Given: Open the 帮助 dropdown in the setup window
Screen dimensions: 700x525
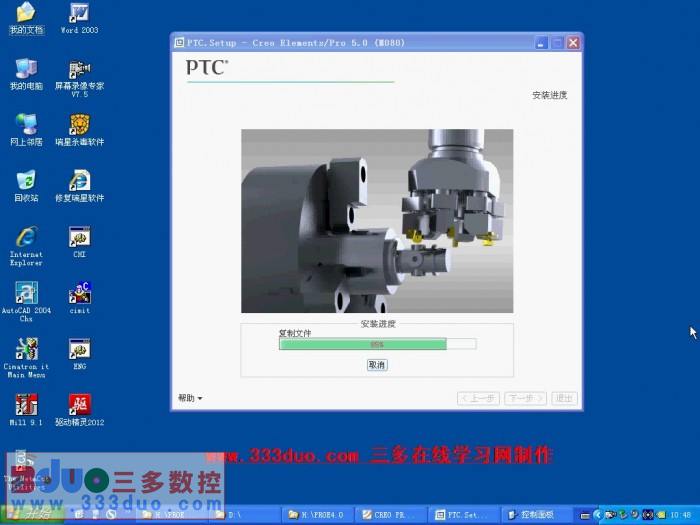Looking at the screenshot, I should (190, 398).
